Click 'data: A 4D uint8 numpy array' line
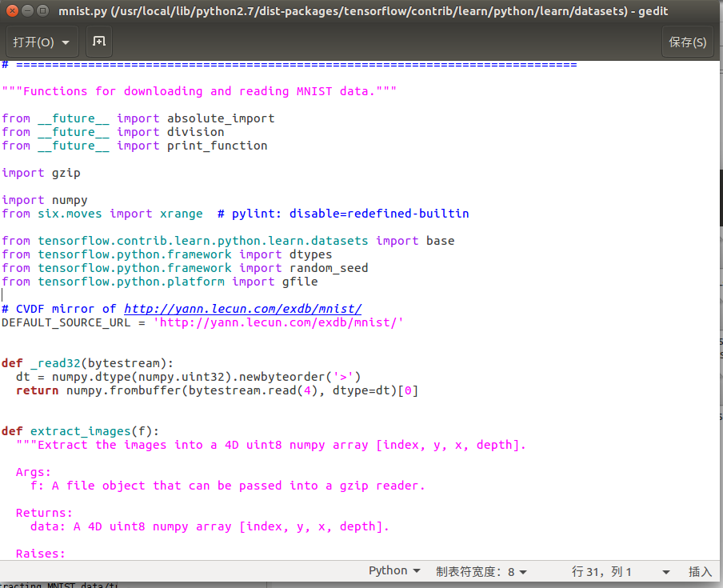The width and height of the screenshot is (723, 588). coord(210,526)
